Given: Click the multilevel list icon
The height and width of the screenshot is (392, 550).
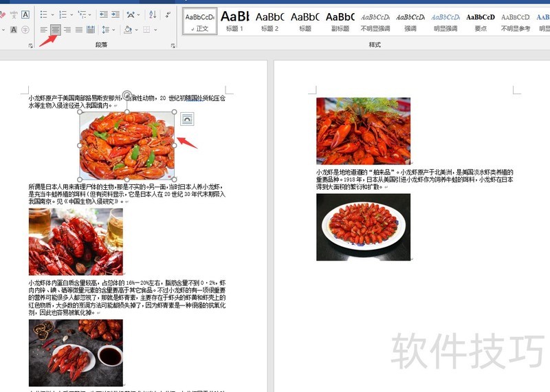Looking at the screenshot, I should [82, 14].
